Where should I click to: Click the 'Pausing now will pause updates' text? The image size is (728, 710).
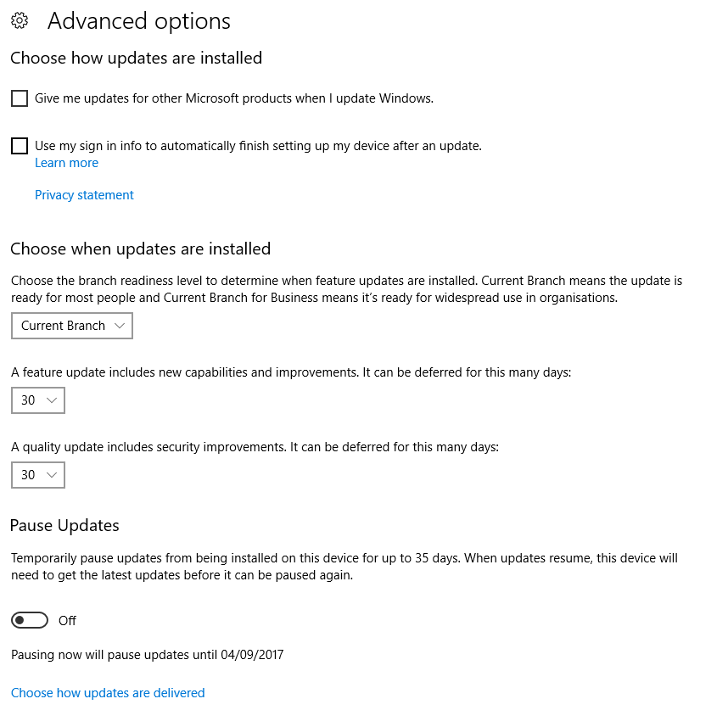tap(147, 655)
